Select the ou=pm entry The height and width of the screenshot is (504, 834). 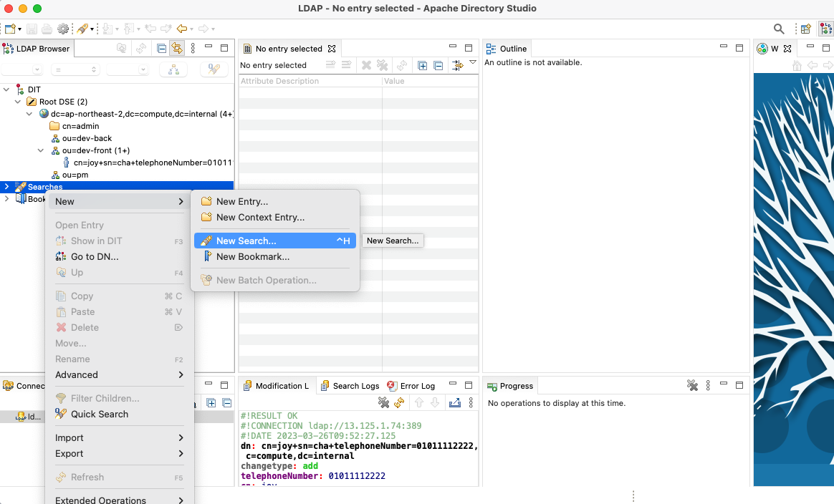(75, 175)
